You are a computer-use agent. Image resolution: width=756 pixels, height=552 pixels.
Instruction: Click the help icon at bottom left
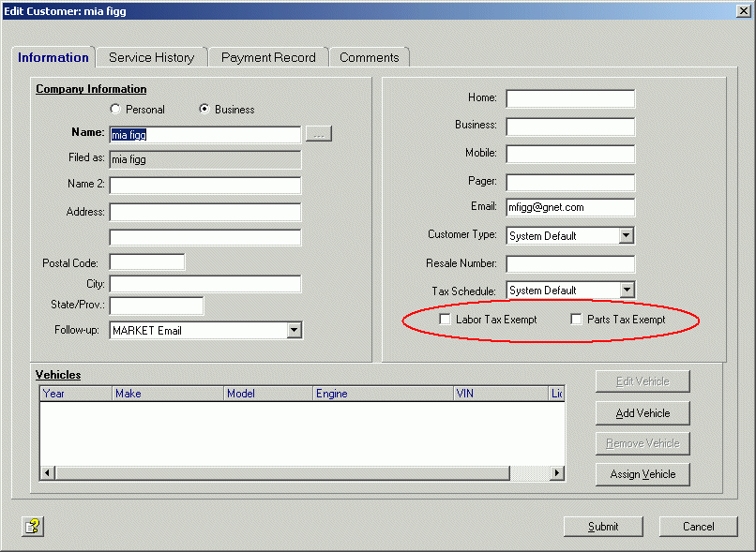(x=33, y=527)
